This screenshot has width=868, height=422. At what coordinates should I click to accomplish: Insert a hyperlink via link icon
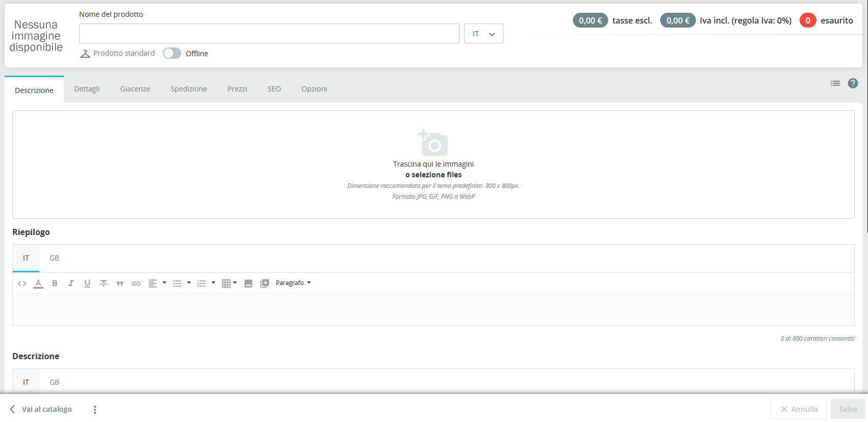136,283
